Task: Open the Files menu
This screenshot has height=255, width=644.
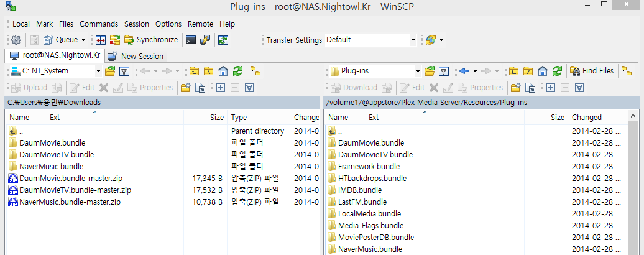Action: [x=66, y=24]
